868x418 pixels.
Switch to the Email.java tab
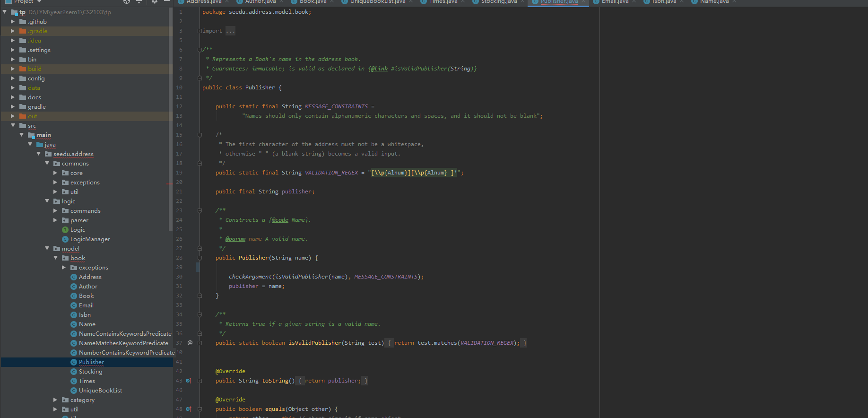pos(615,2)
